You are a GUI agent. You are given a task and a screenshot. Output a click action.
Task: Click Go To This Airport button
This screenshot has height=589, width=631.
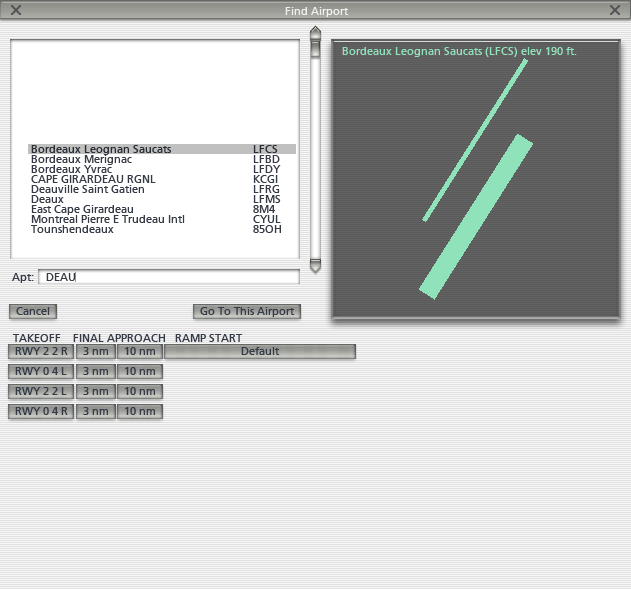tap(247, 311)
